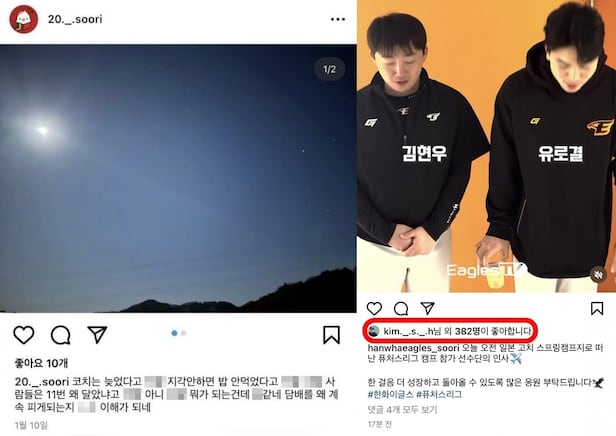
Task: Switch to second photo via carousel dot
Action: coord(183,333)
